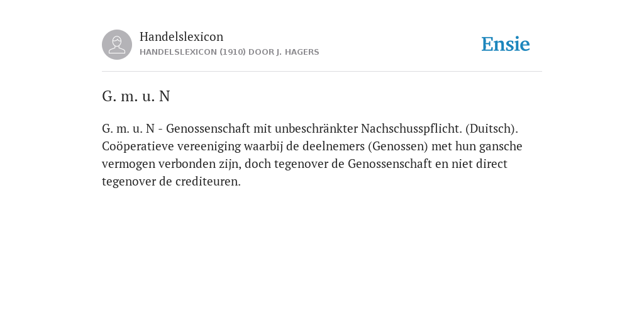Click the word Nachschusspflicht
The width and height of the screenshot is (644, 322).
tap(411, 128)
